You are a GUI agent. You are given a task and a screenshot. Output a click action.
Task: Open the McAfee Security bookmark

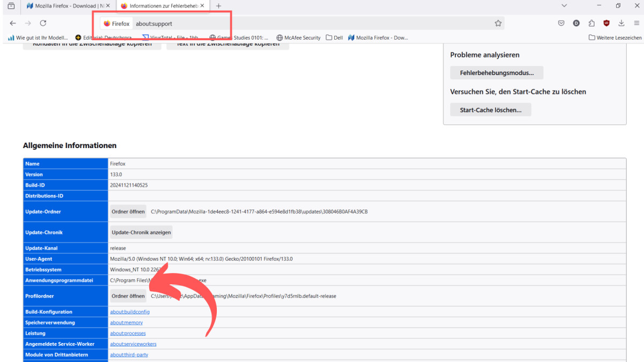click(x=298, y=38)
